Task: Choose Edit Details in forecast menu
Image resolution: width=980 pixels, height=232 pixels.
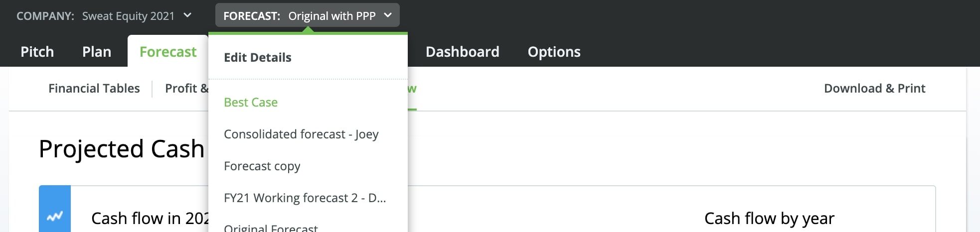Action: tap(257, 58)
